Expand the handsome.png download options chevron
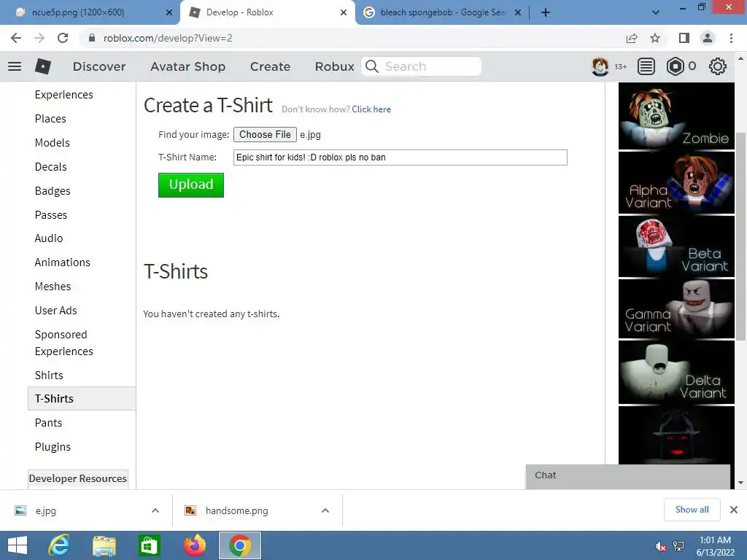747x560 pixels. click(x=325, y=510)
